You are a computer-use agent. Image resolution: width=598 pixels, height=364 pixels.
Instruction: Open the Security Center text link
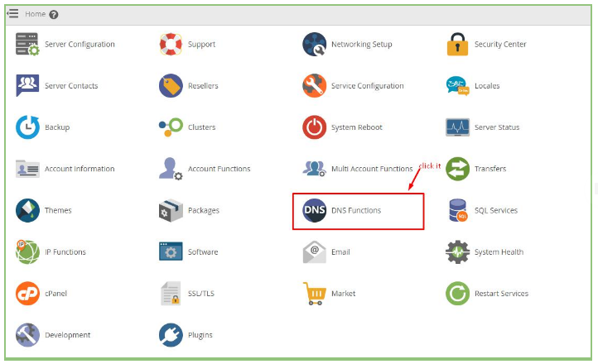(x=500, y=44)
